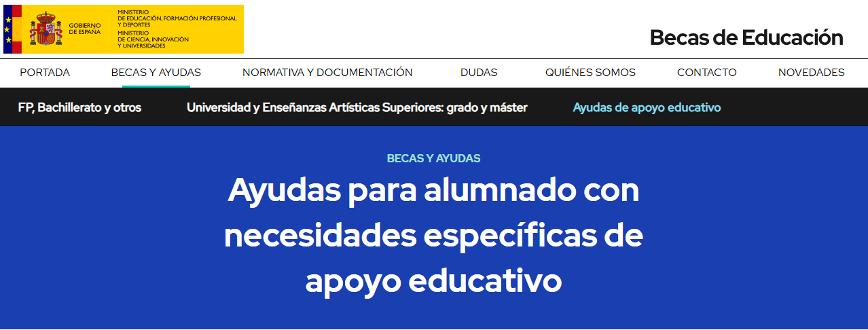The height and width of the screenshot is (330, 868).
Task: Open the CONTACTO menu item
Action: point(707,73)
